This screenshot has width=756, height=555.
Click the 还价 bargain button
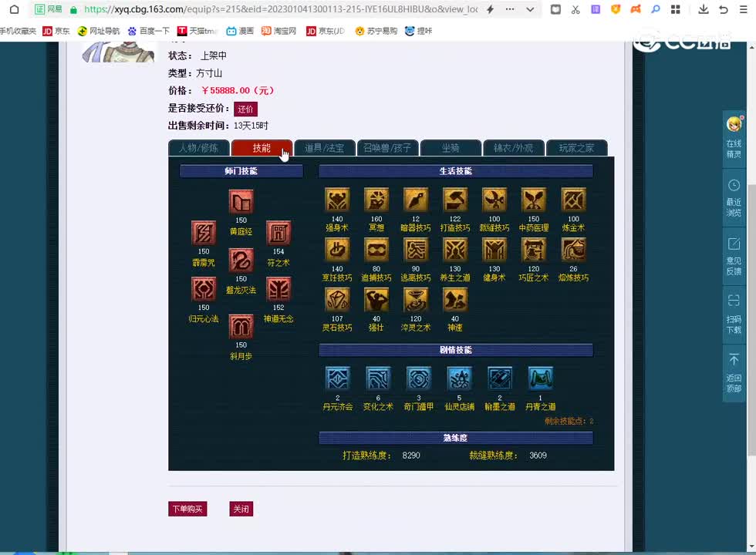(245, 109)
